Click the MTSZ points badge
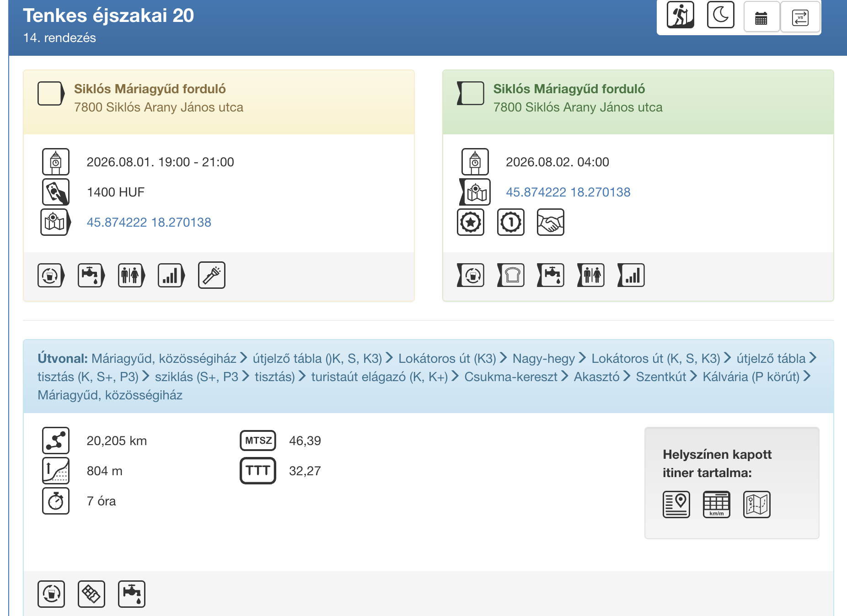This screenshot has width=847, height=616. click(x=258, y=441)
